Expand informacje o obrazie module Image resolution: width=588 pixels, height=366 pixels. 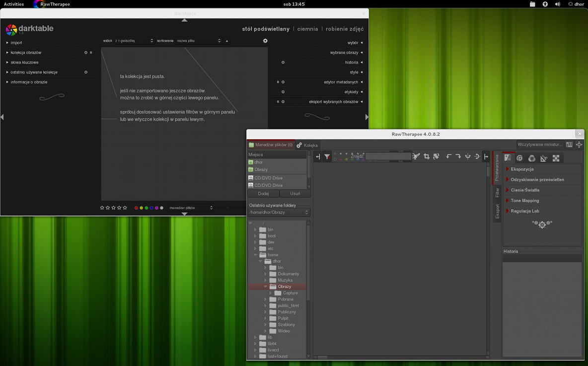7,82
